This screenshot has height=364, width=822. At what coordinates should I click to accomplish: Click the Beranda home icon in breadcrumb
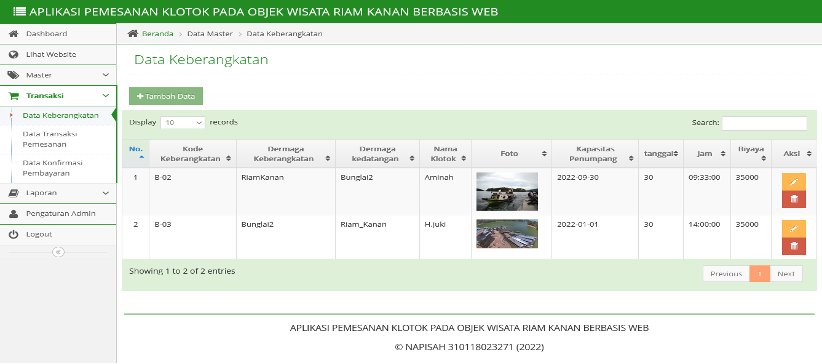pyautogui.click(x=133, y=34)
